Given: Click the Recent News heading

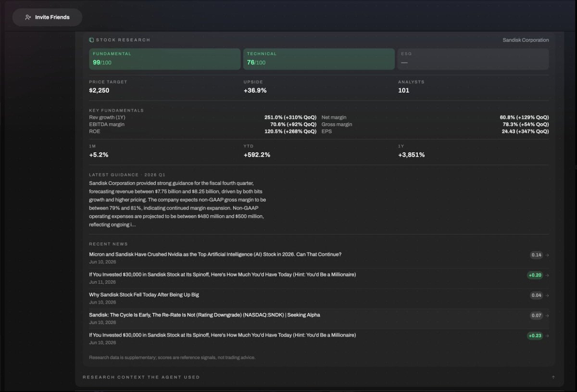Looking at the screenshot, I should (108, 244).
